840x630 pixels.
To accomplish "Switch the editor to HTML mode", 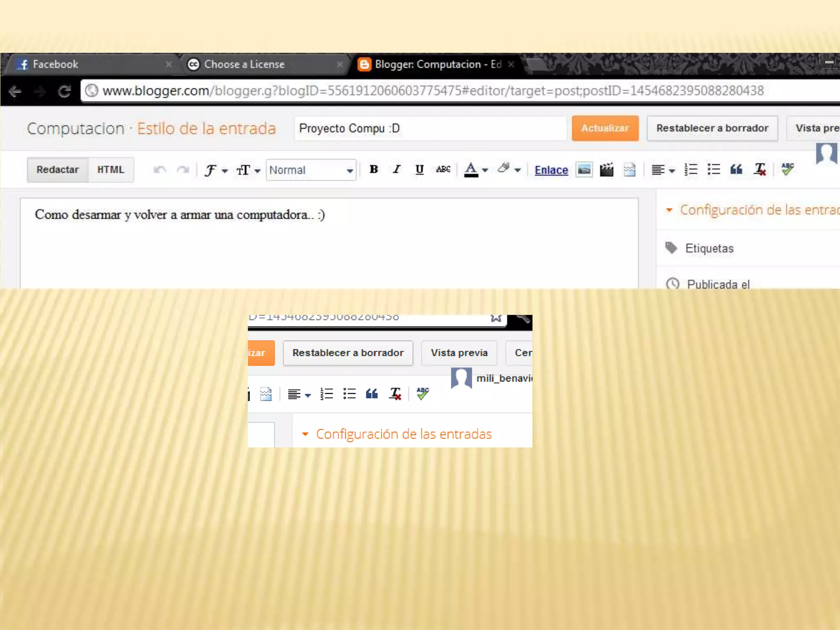I will click(x=110, y=170).
